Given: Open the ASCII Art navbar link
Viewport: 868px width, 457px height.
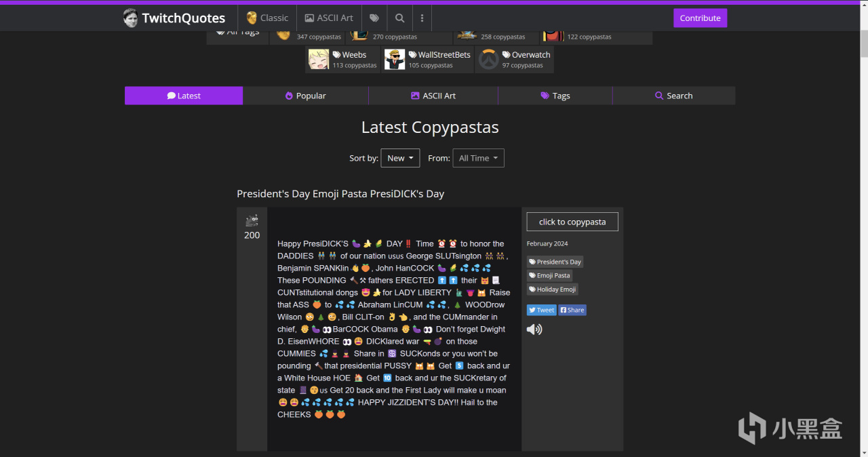Looking at the screenshot, I should (x=329, y=18).
